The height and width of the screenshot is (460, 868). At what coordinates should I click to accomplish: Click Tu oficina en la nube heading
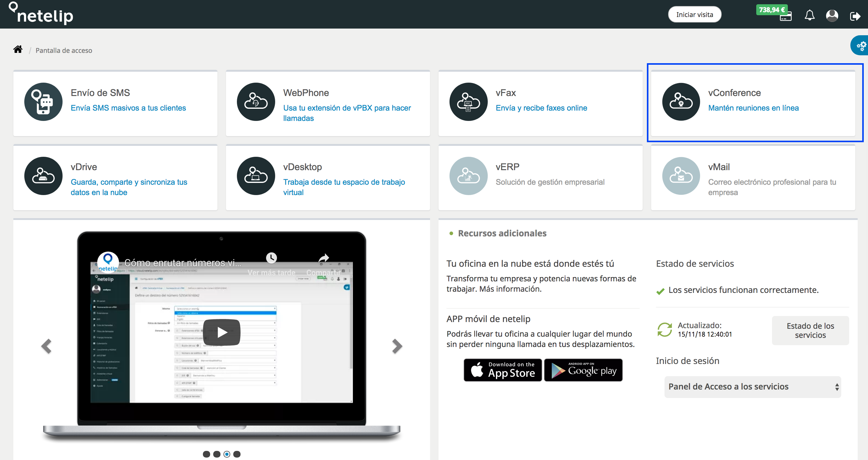click(x=530, y=263)
